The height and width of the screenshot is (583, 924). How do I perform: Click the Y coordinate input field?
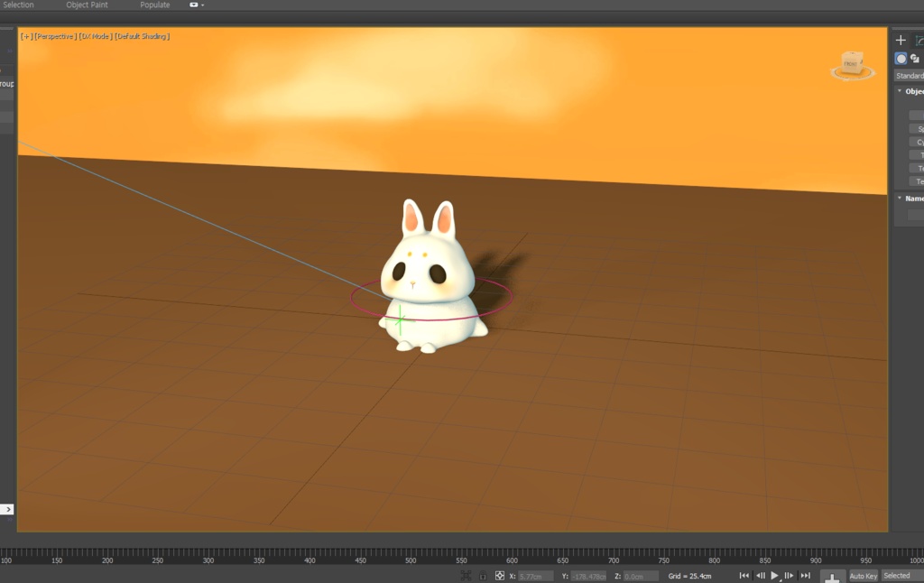click(588, 577)
